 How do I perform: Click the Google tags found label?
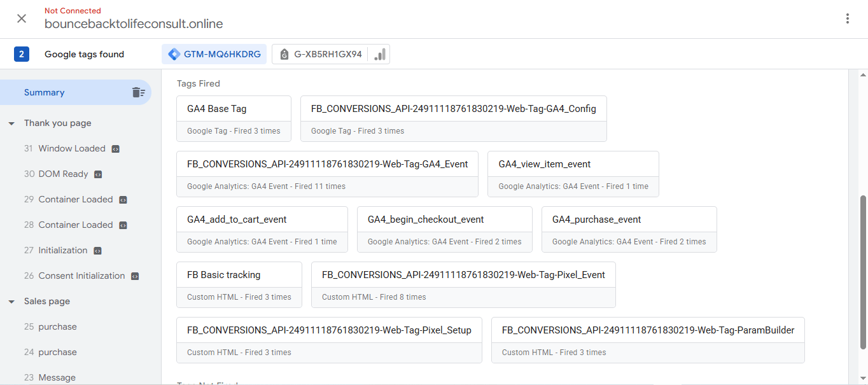84,54
